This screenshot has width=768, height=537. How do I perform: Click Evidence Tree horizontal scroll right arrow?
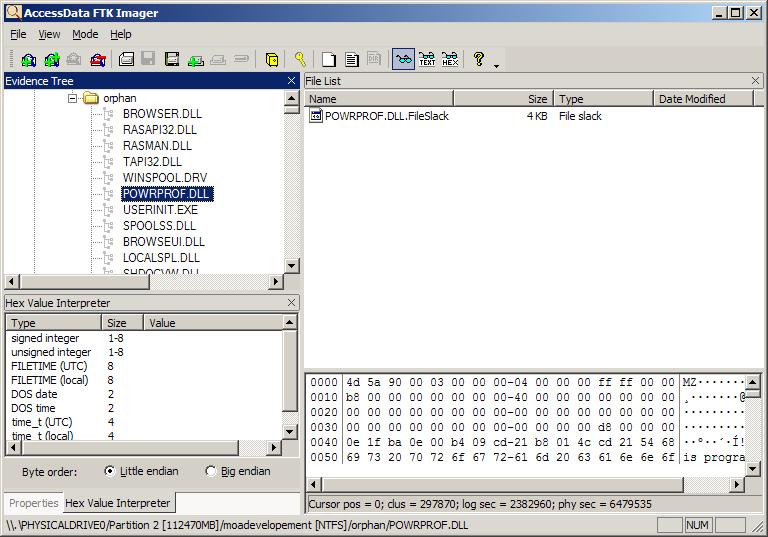pos(276,282)
